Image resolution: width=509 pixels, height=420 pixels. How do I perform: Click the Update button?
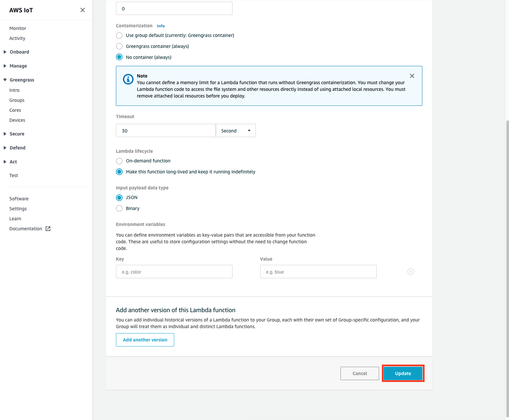click(403, 373)
